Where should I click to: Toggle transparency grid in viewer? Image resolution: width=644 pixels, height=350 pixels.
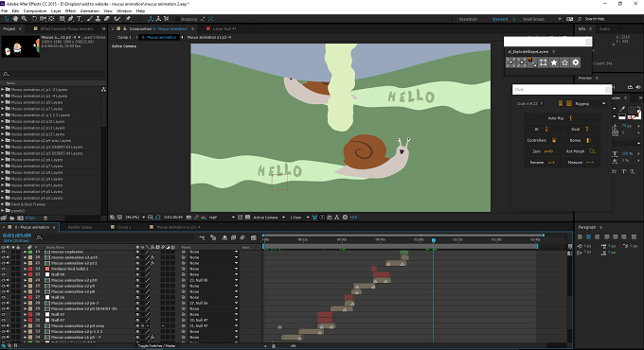tap(248, 217)
